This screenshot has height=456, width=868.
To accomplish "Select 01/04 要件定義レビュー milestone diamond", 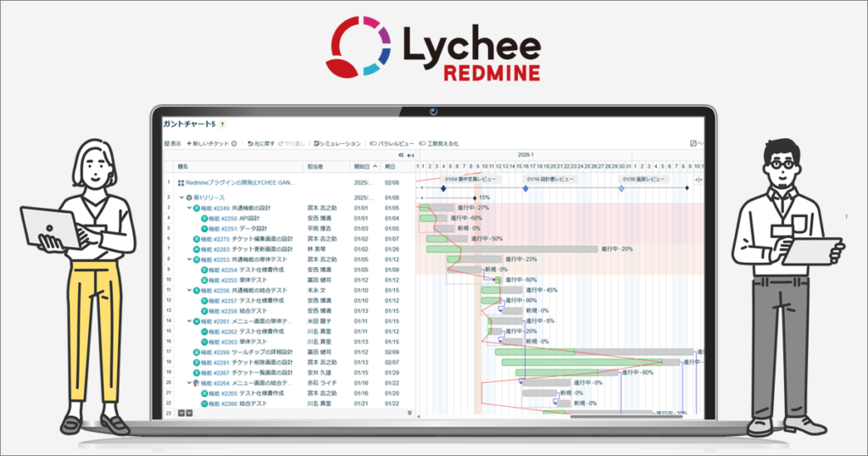I will point(443,189).
